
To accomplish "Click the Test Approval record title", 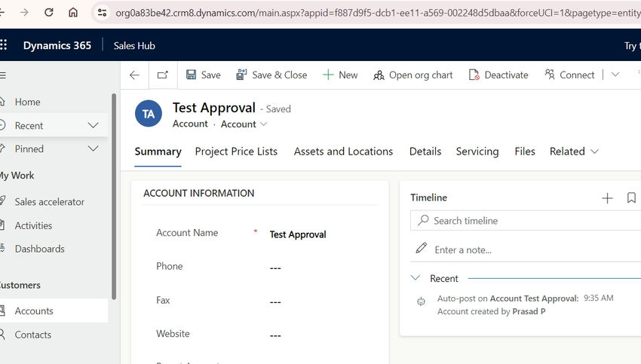I will pyautogui.click(x=214, y=108).
